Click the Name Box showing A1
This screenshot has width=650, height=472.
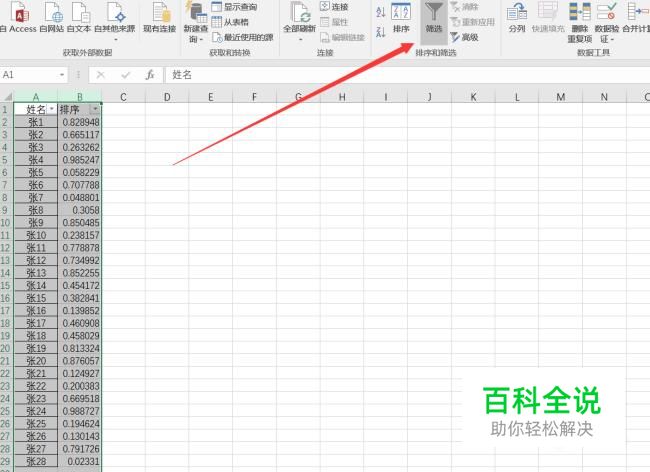click(x=28, y=75)
